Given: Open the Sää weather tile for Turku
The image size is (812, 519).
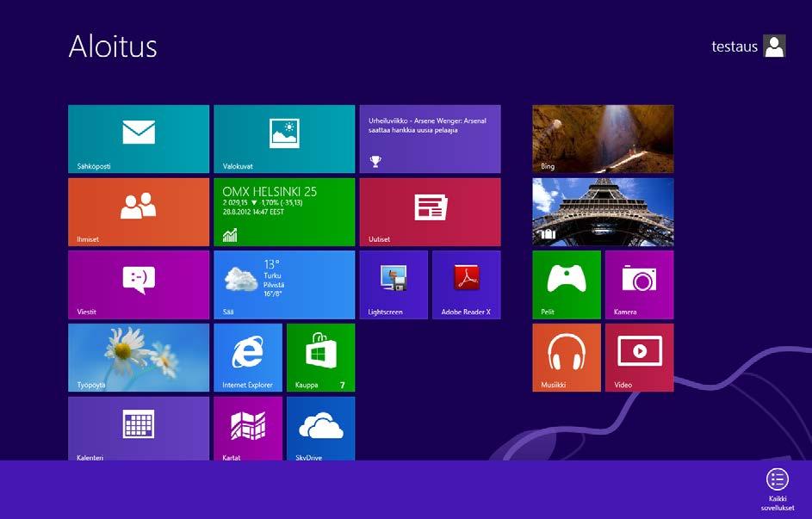Looking at the screenshot, I should [284, 285].
